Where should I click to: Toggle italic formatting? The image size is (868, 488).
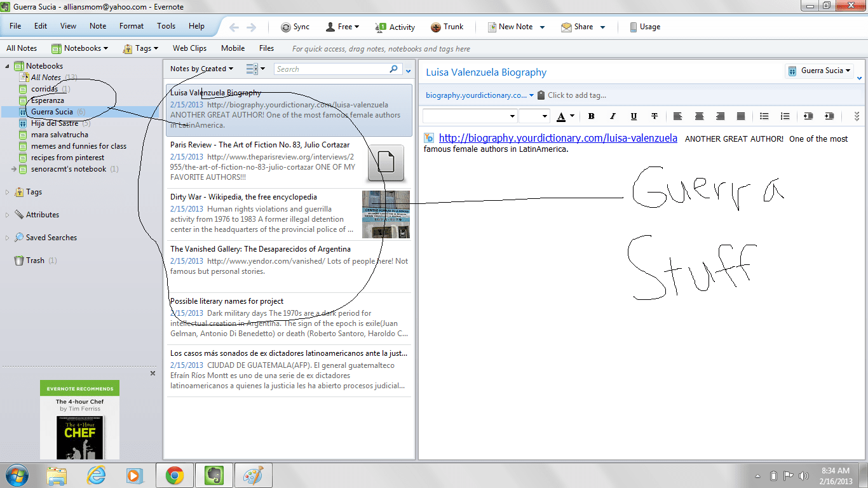click(613, 116)
